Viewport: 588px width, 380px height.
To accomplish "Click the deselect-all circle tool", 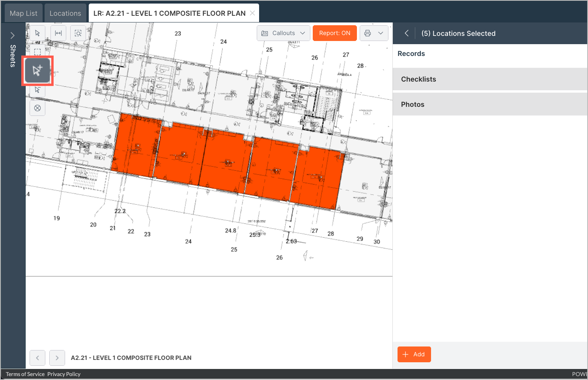I will pyautogui.click(x=37, y=108).
